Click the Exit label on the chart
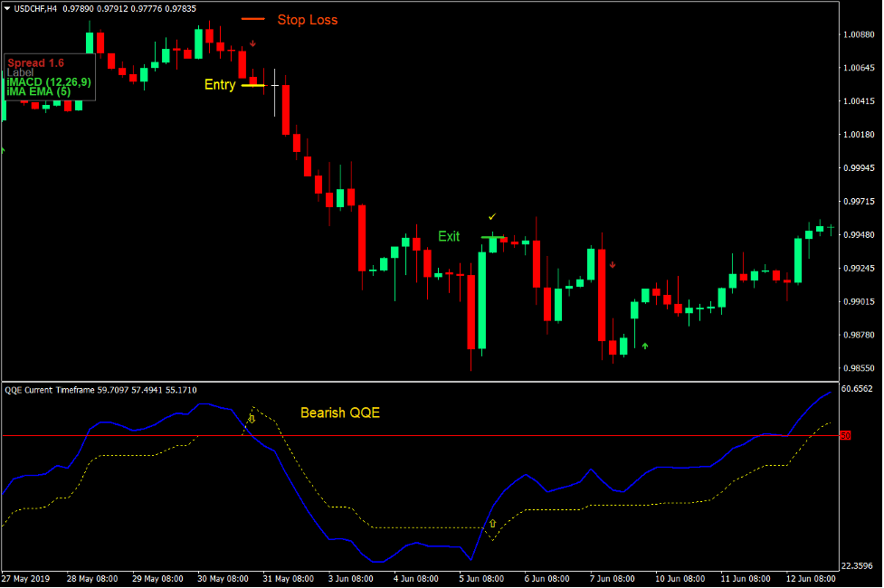 coord(450,236)
